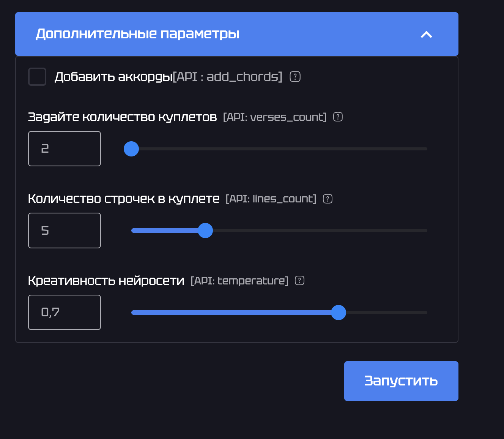
Task: Open help icon next to temperature
Action: coord(299,281)
